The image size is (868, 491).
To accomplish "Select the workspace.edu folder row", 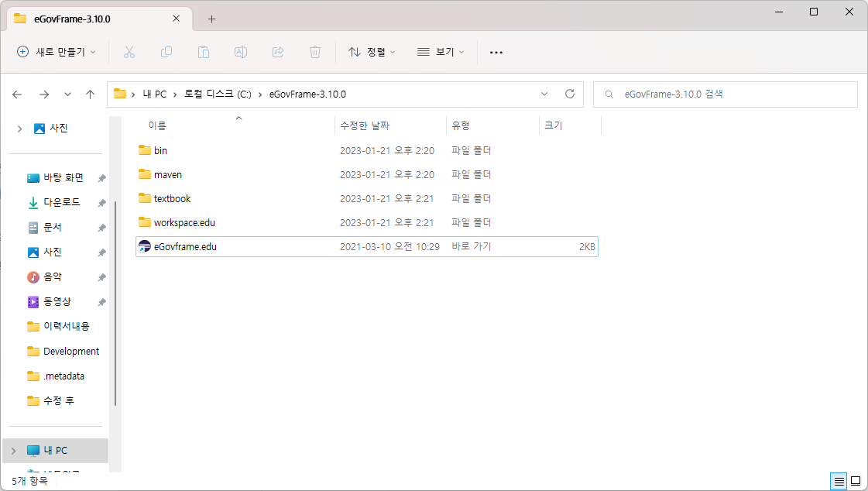I will [367, 222].
